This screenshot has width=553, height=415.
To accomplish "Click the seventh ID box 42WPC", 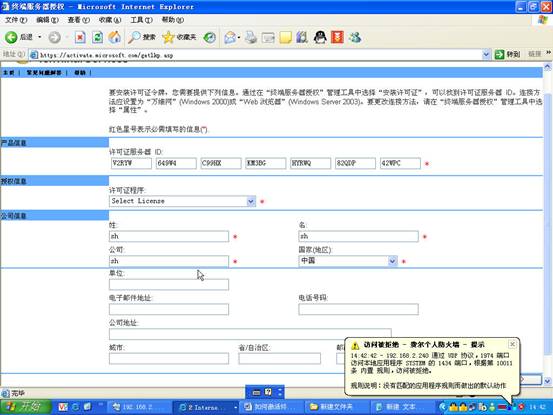I will (400, 163).
